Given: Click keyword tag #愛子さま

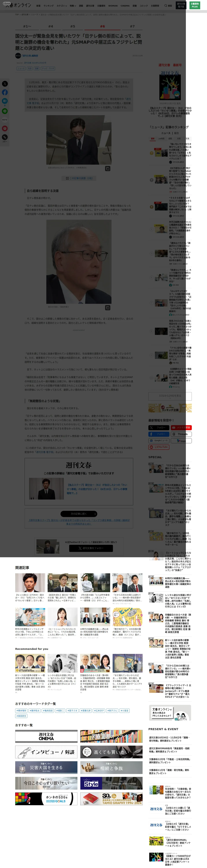Looking at the screenshot, I should click(73, 711).
